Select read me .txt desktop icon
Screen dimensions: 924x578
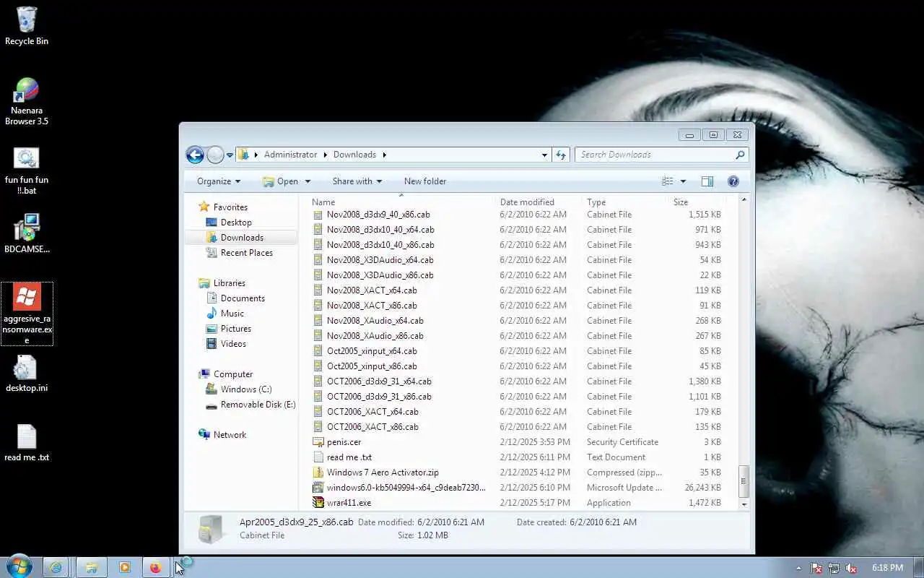click(27, 442)
